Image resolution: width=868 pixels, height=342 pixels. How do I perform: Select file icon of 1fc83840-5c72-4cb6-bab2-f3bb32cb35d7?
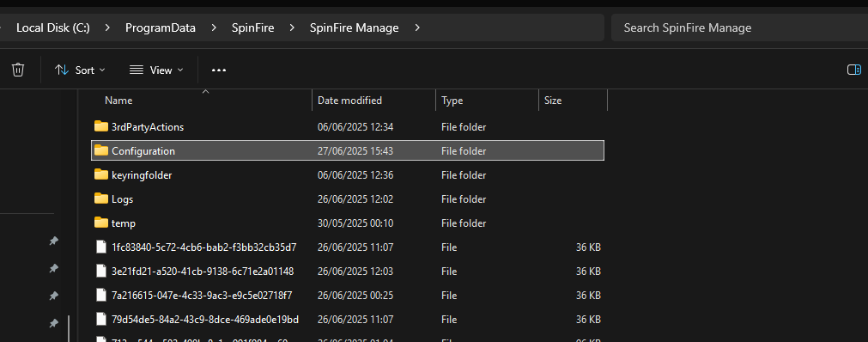tap(100, 247)
